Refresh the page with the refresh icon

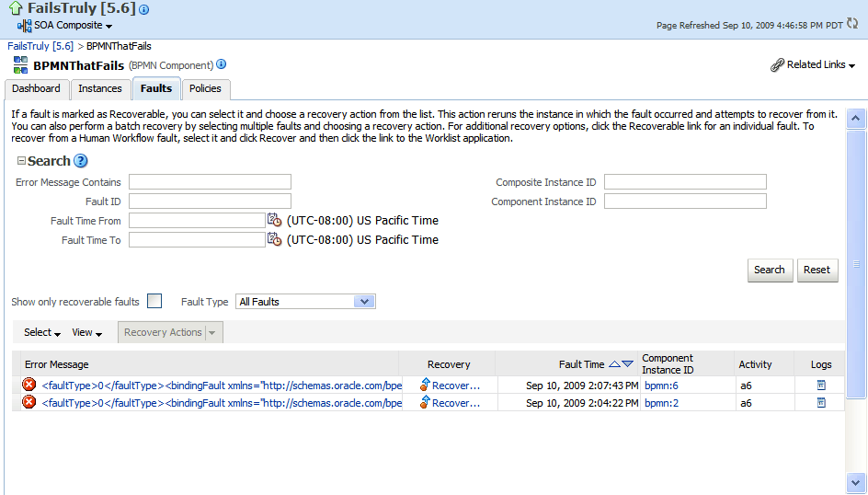(852, 24)
